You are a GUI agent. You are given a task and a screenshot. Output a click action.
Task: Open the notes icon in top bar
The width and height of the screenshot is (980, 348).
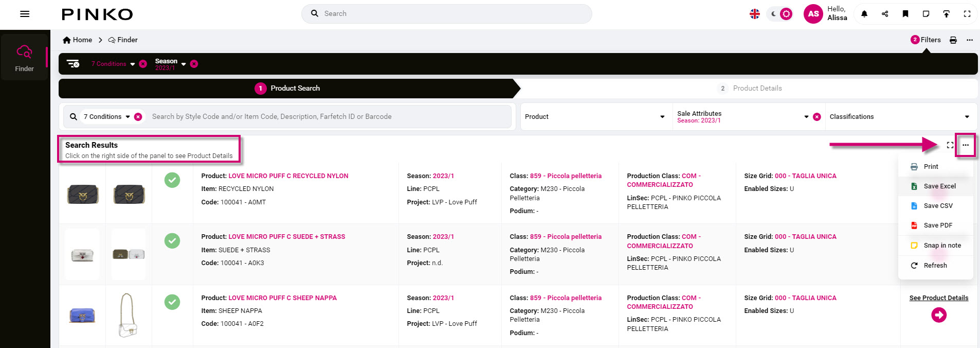[926, 14]
